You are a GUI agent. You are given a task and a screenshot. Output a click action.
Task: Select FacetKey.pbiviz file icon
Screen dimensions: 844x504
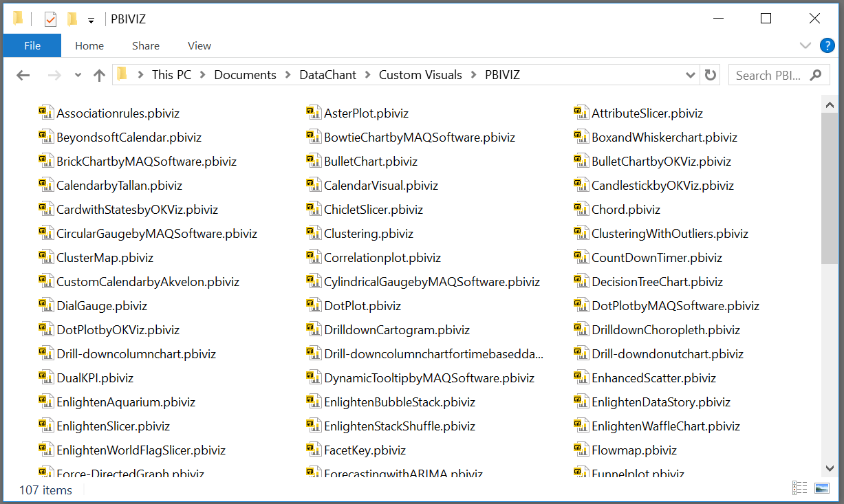coord(314,450)
